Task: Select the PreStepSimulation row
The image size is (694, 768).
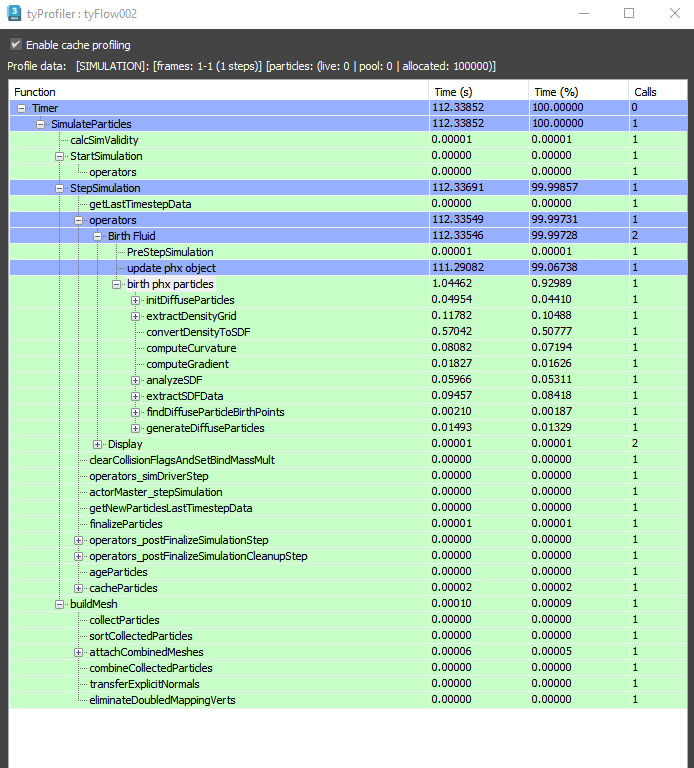Action: pos(348,252)
